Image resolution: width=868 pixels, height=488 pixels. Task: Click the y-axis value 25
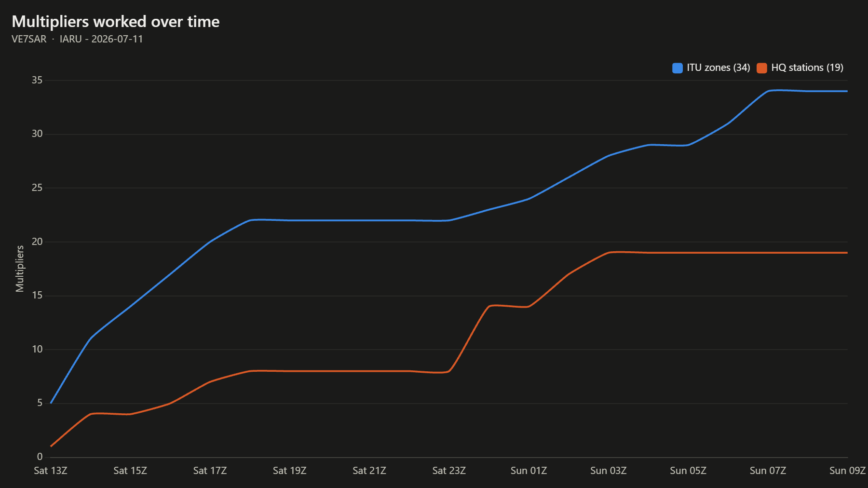click(37, 188)
